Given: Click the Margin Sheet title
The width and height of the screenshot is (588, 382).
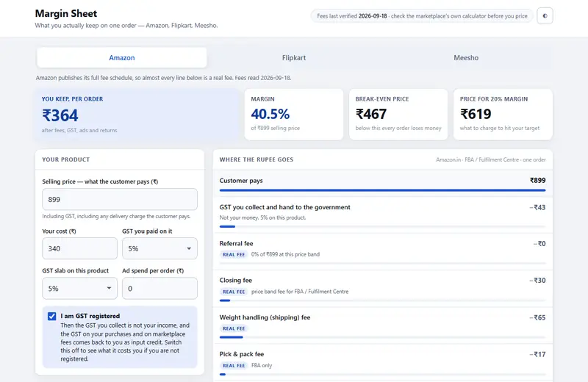Looking at the screenshot, I should [66, 13].
